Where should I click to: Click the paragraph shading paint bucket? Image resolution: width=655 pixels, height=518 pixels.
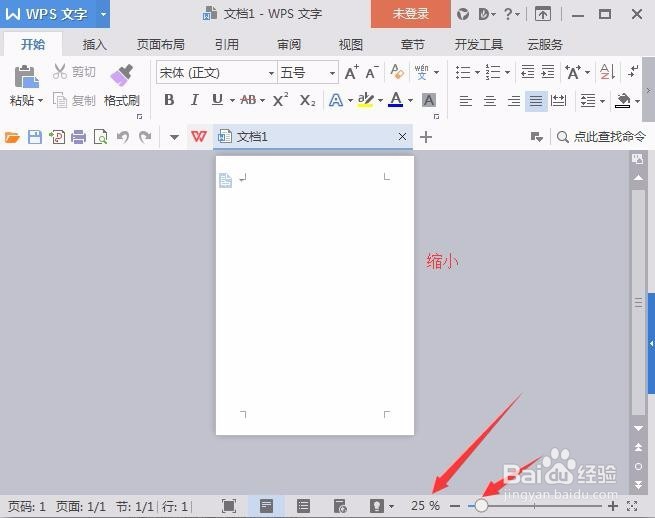tap(623, 101)
